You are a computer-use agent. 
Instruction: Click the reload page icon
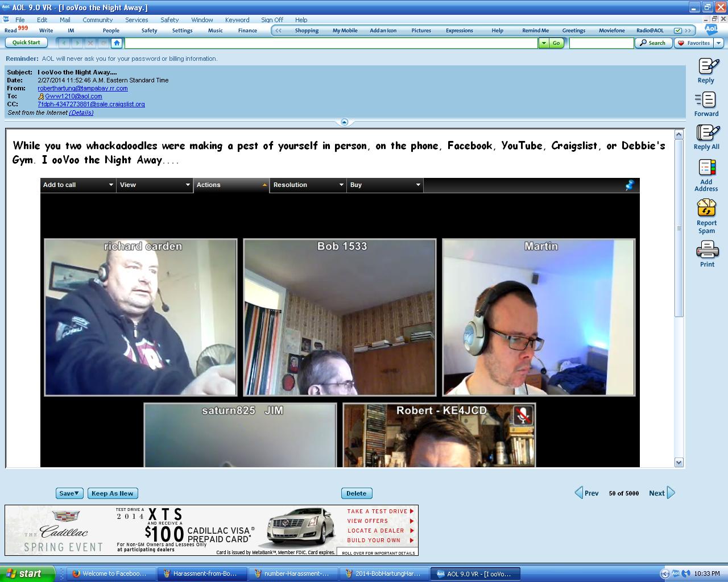(103, 43)
